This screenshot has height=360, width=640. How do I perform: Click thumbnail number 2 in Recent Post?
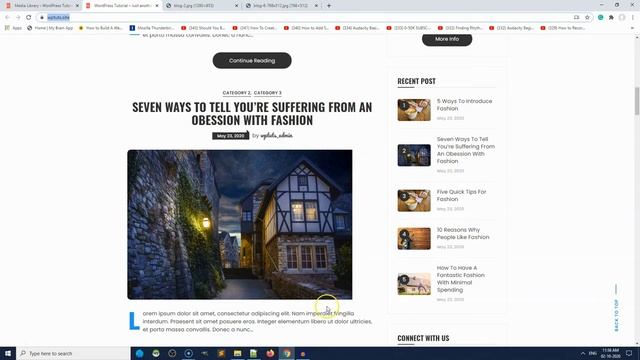[x=414, y=155]
